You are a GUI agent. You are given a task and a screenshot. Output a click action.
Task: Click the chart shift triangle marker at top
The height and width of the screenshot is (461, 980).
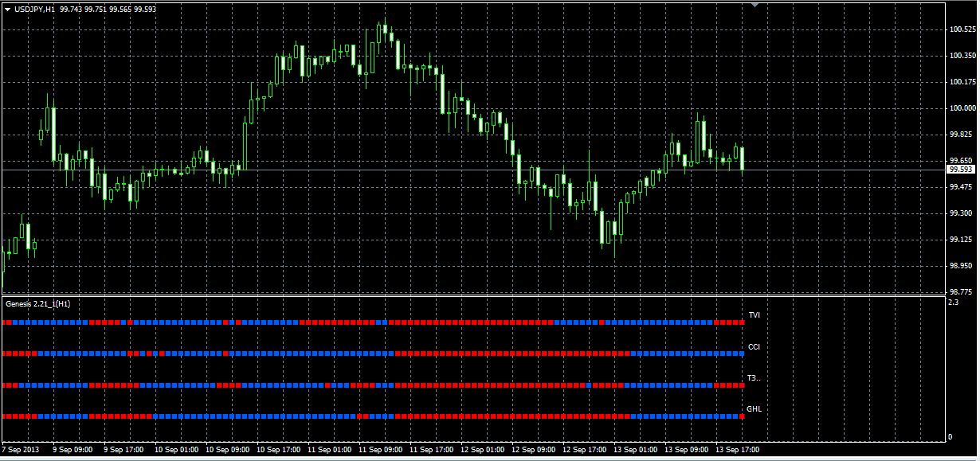click(755, 5)
